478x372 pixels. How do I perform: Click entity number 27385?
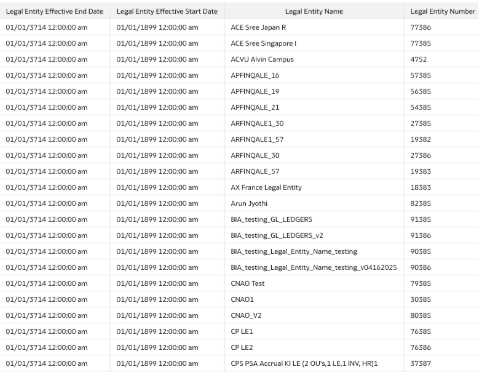click(x=420, y=123)
